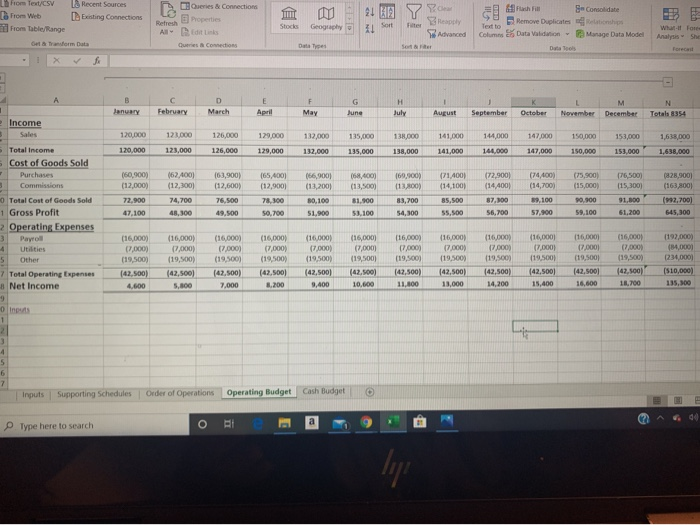This screenshot has width=700, height=525.
Task: Select the Operating Budget sheet tab
Action: tap(258, 392)
